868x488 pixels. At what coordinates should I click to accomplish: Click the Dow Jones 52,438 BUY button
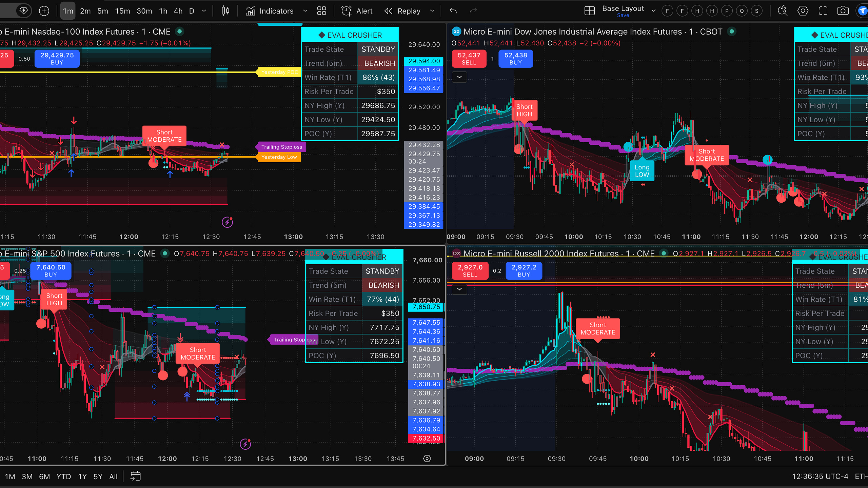(515, 58)
